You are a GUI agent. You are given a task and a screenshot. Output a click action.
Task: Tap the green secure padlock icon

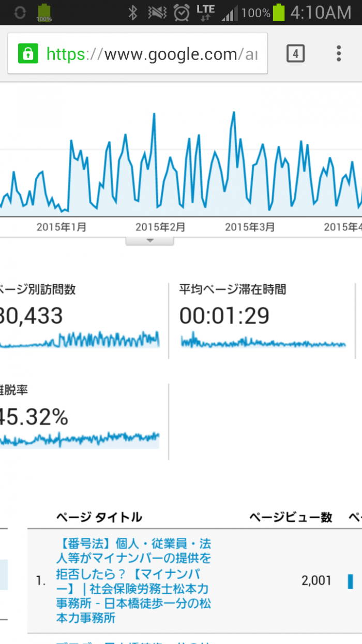point(28,54)
